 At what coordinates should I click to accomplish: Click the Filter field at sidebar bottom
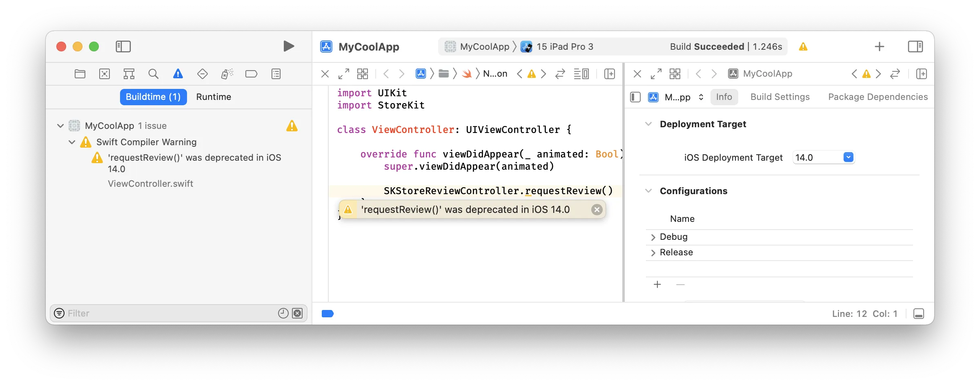coord(163,313)
